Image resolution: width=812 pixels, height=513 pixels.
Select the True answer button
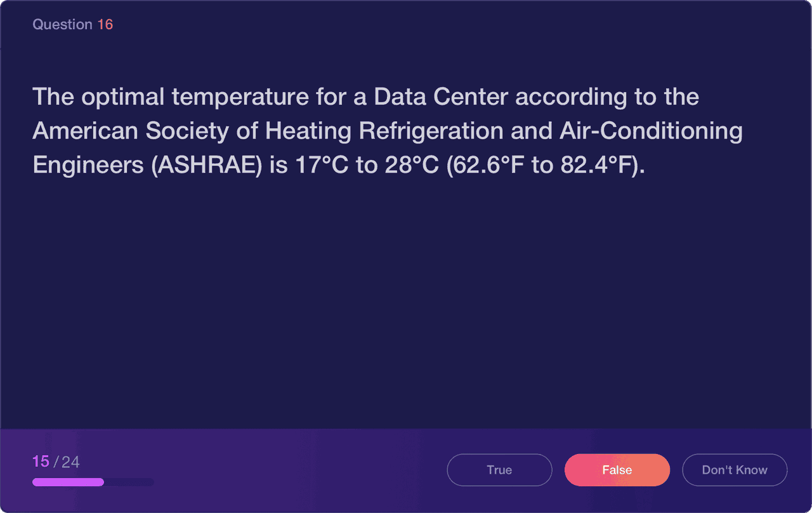[499, 470]
